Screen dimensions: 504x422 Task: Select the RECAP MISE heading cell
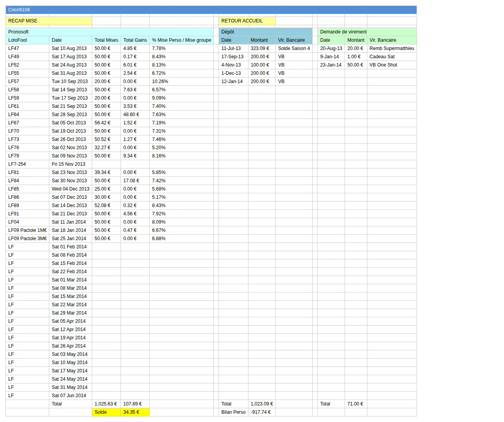pyautogui.click(x=49, y=21)
